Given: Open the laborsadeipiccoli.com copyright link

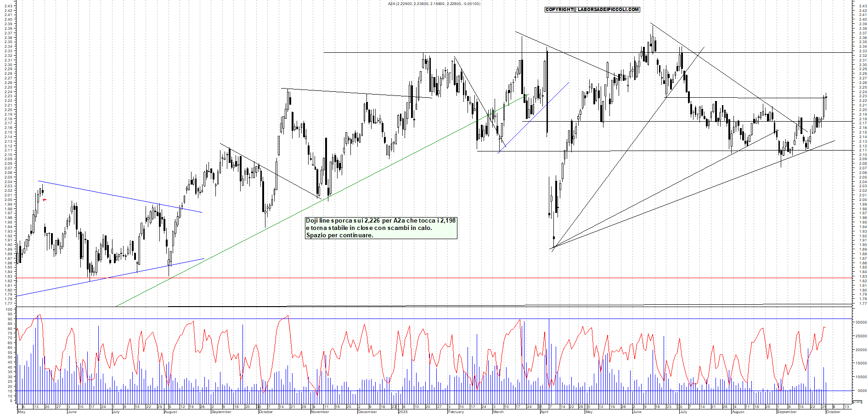Looking at the screenshot, I should click(592, 9).
